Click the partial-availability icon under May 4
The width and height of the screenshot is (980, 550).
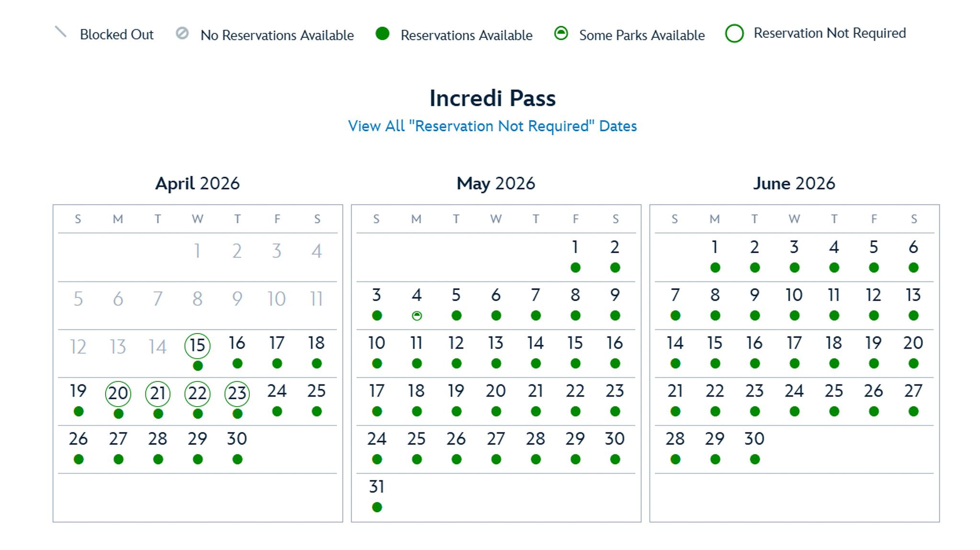pos(417,316)
